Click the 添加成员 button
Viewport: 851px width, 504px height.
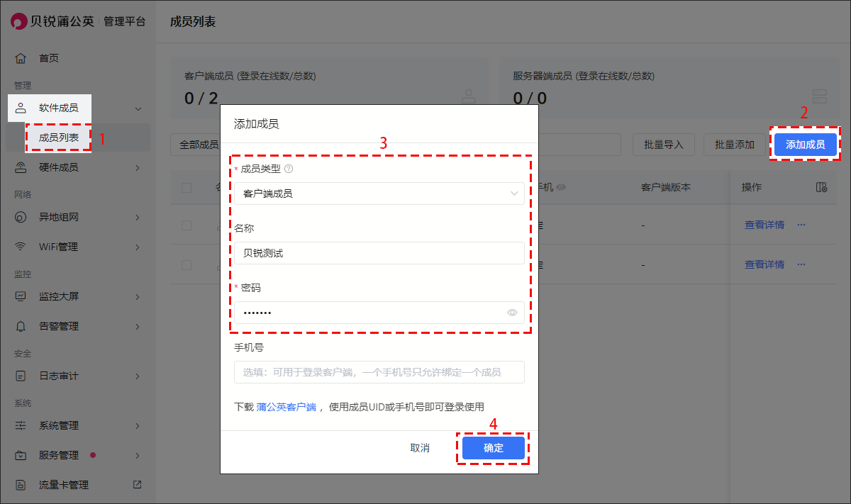coord(805,145)
